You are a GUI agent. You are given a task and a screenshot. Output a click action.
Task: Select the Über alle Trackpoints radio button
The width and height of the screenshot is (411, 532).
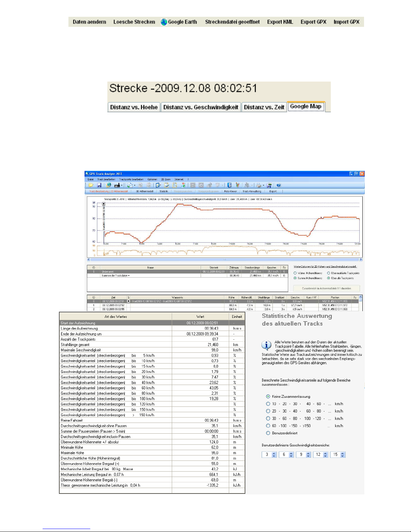pos(328,278)
